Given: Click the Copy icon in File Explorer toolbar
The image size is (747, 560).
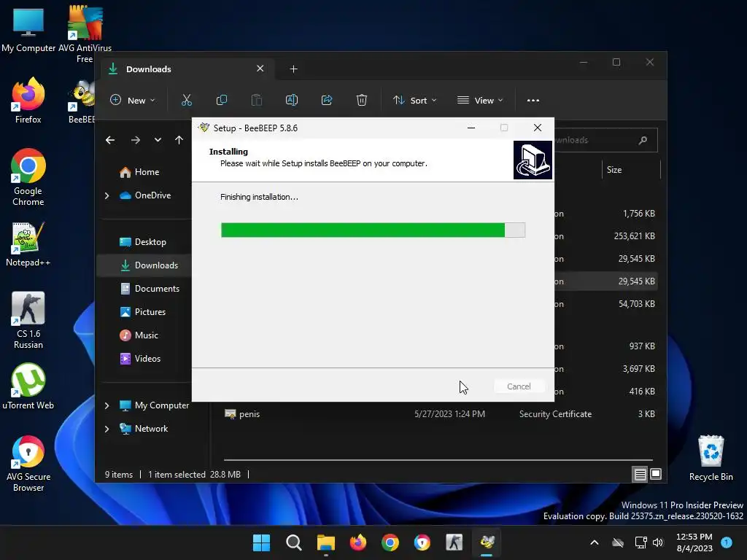Looking at the screenshot, I should (222, 100).
